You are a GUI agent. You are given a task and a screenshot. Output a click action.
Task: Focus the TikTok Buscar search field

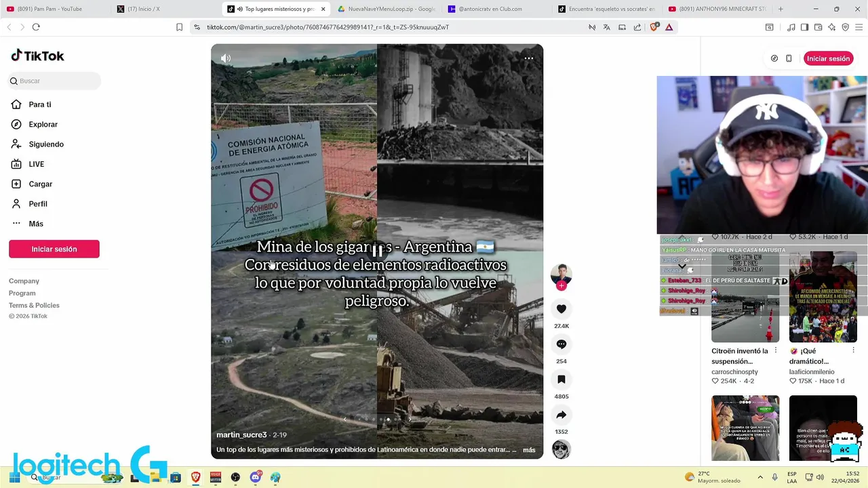pos(55,81)
